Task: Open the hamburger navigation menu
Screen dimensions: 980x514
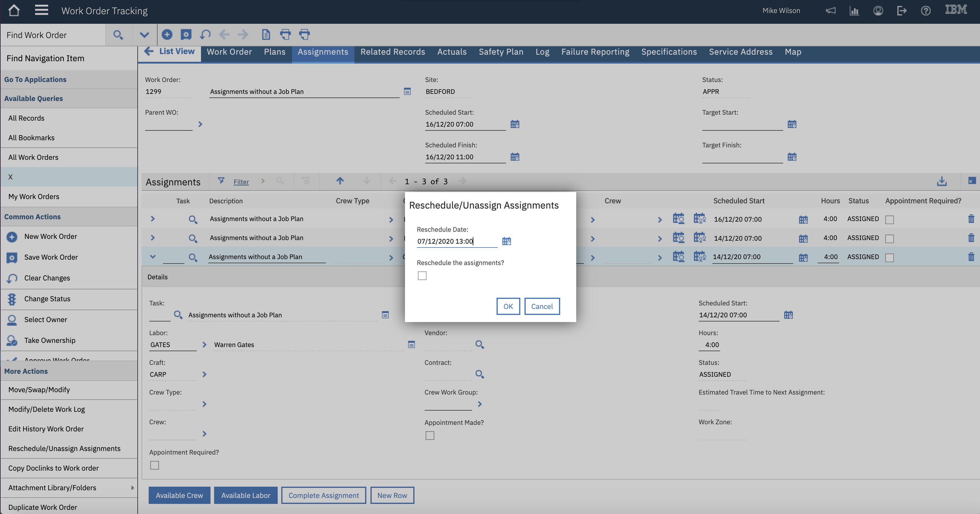Action: pyautogui.click(x=41, y=10)
